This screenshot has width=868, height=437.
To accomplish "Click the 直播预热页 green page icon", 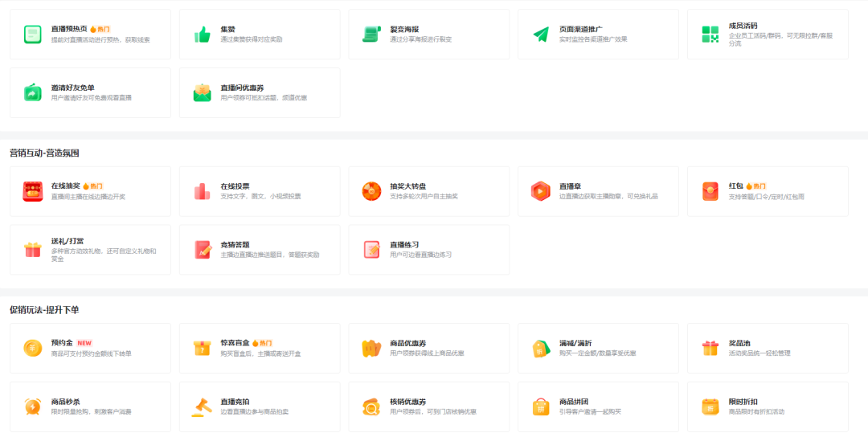I will pyautogui.click(x=32, y=34).
